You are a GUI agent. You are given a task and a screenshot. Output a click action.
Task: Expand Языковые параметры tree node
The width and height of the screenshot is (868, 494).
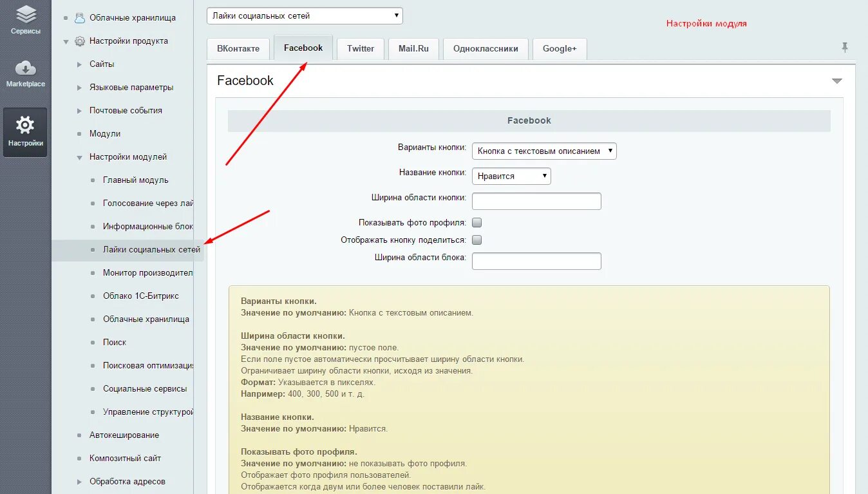click(79, 88)
